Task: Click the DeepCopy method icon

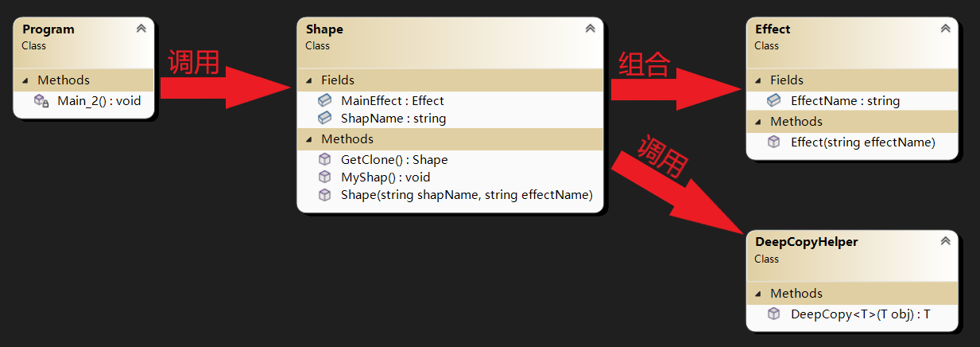Action: pos(773,314)
